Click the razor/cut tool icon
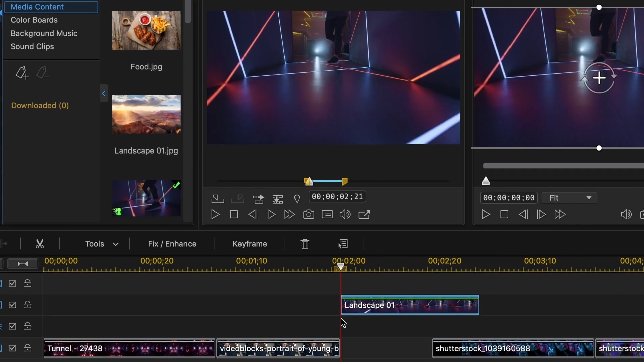Image resolution: width=644 pixels, height=362 pixels. pyautogui.click(x=39, y=244)
